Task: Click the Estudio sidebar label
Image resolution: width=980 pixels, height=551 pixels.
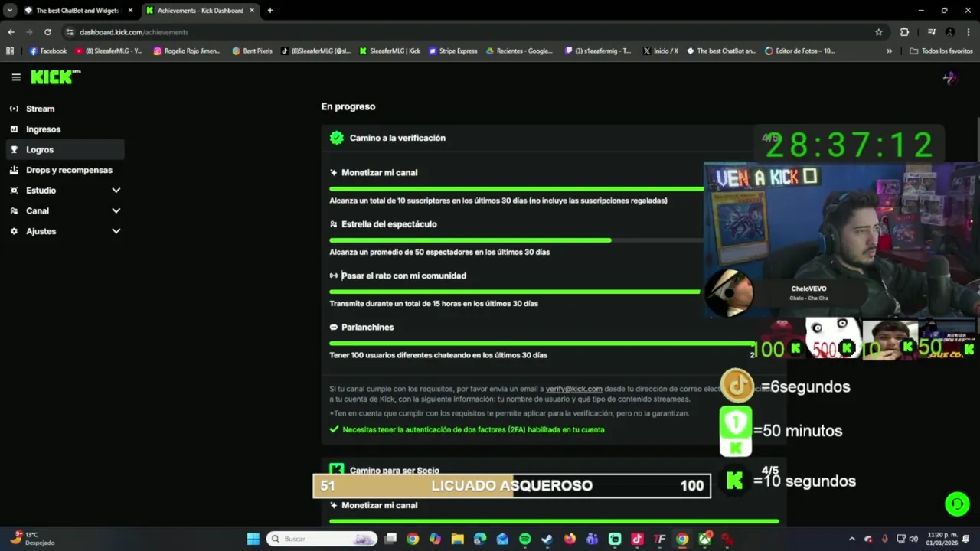Action: pyautogui.click(x=41, y=191)
